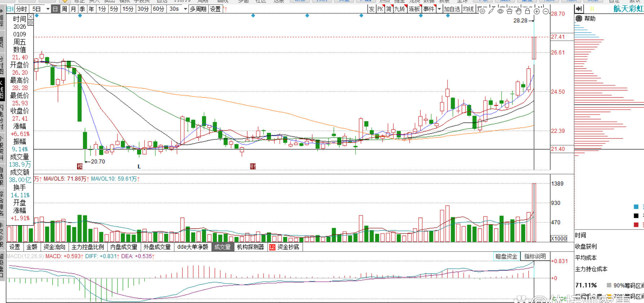
Task: Open the info panel's small gear settings
Action: pyautogui.click(x=31, y=22)
